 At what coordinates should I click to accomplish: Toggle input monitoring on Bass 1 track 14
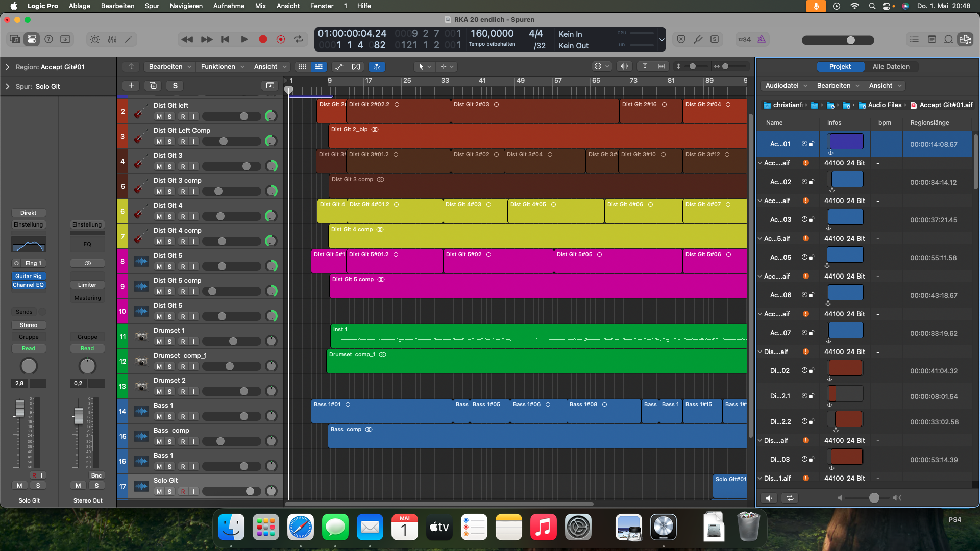193,417
